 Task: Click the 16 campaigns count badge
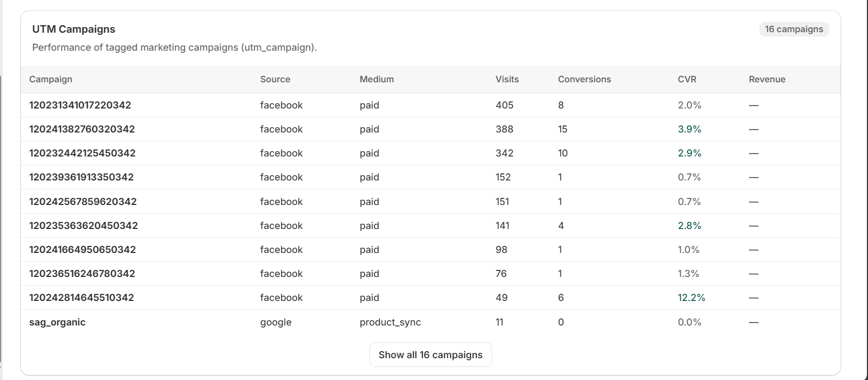click(x=794, y=29)
